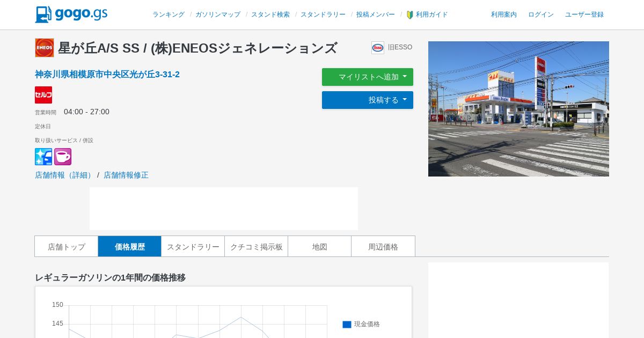This screenshot has width=644, height=338.
Task: Open the 周辺価格 tab
Action: 383,247
